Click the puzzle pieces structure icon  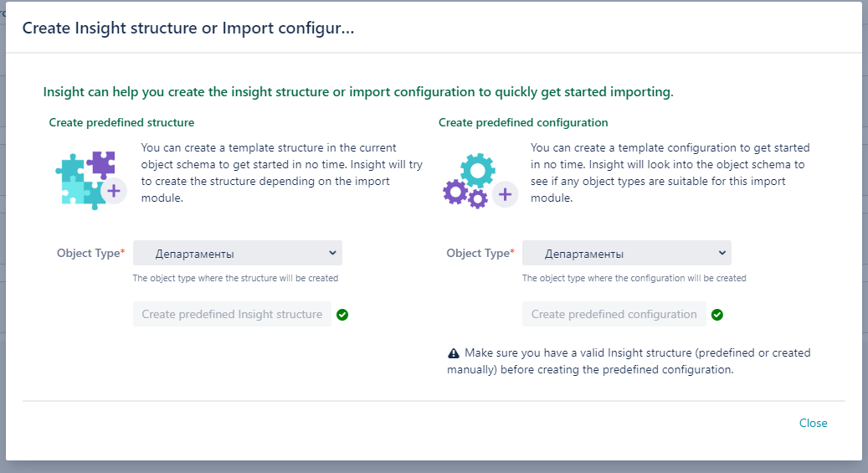(90, 180)
